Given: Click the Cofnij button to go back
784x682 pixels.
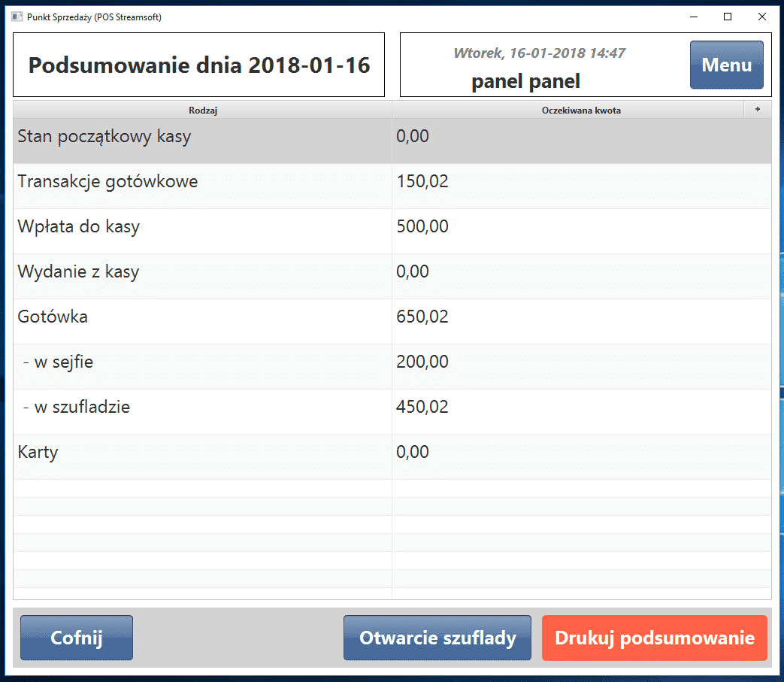Looking at the screenshot, I should pos(76,638).
